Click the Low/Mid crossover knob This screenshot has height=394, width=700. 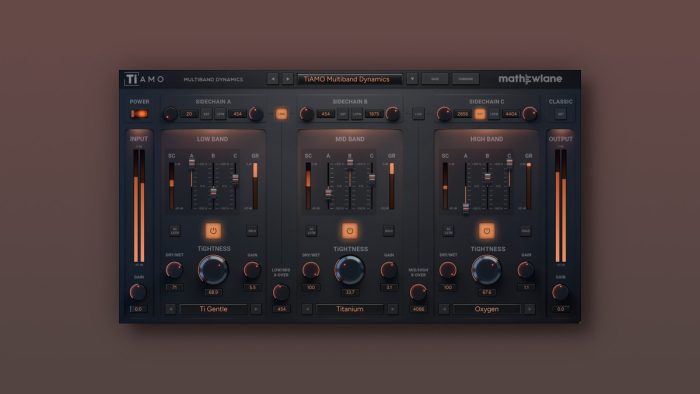pos(281,292)
